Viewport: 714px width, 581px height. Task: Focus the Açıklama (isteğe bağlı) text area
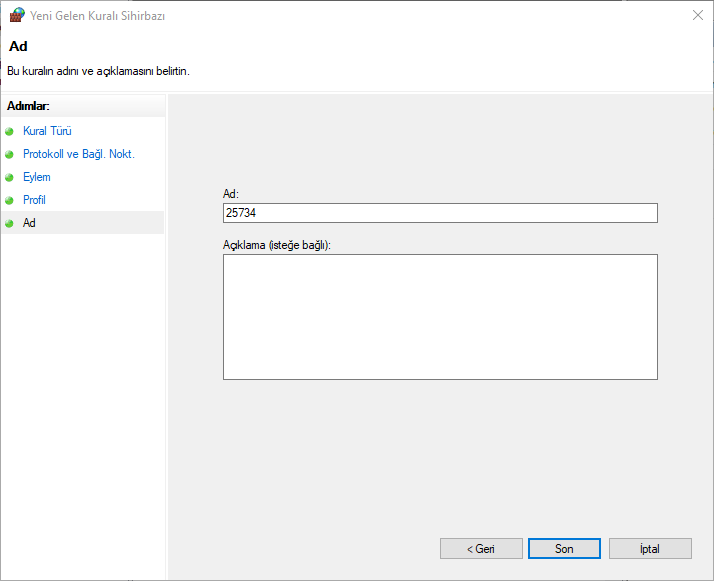tap(439, 316)
